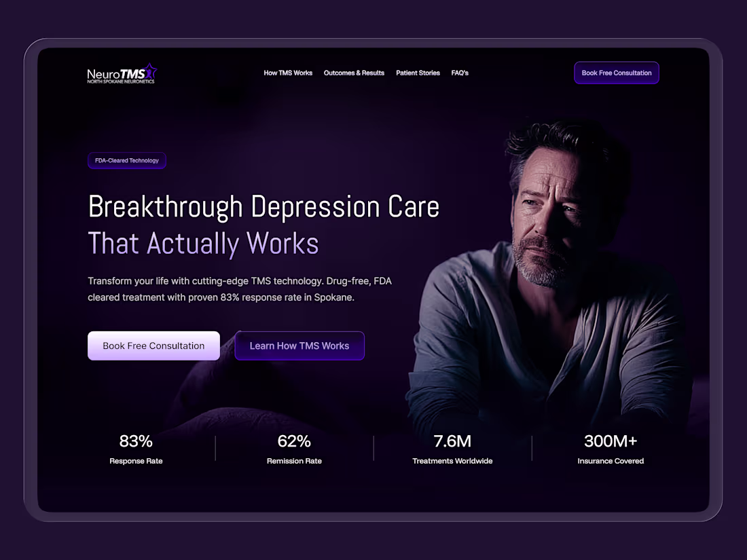Click the Response Rate label
The image size is (747, 560).
pyautogui.click(x=136, y=461)
